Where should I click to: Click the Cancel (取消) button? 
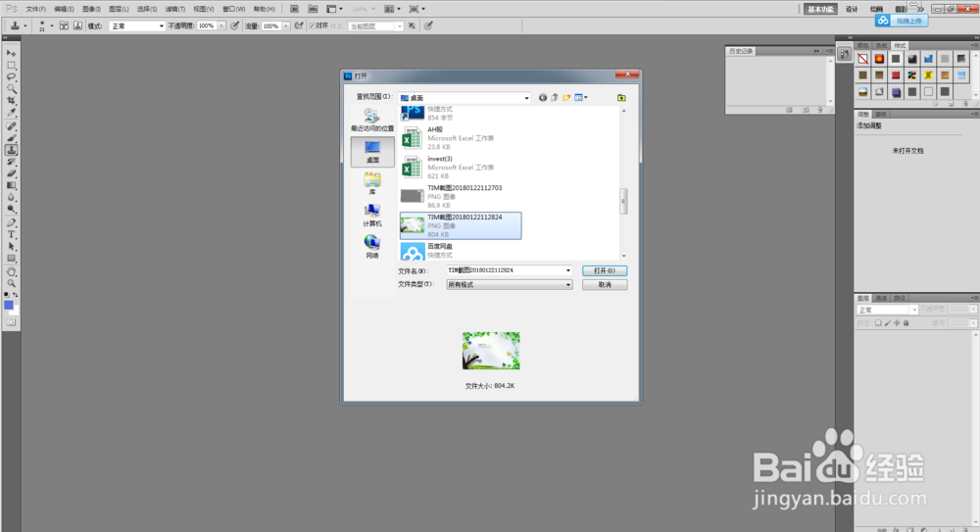click(605, 284)
